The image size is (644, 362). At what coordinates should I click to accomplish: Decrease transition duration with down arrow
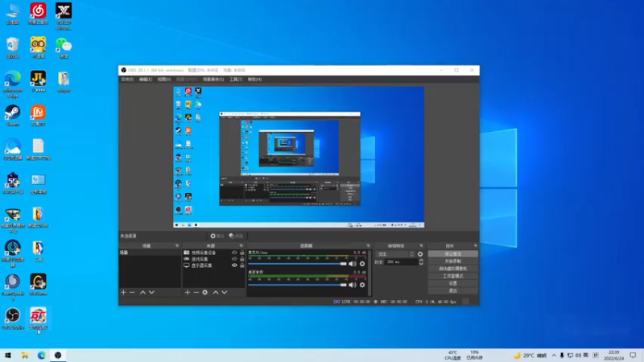tap(421, 264)
